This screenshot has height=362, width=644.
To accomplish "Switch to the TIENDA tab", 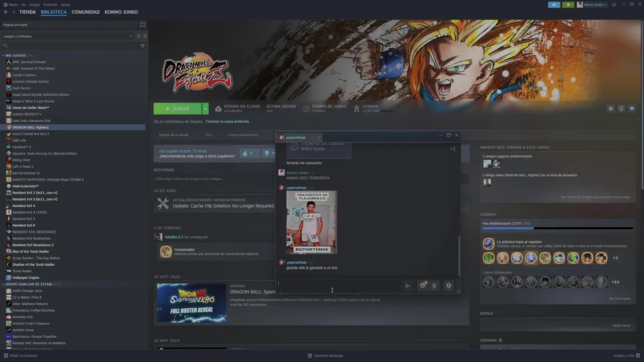I will click(x=27, y=12).
